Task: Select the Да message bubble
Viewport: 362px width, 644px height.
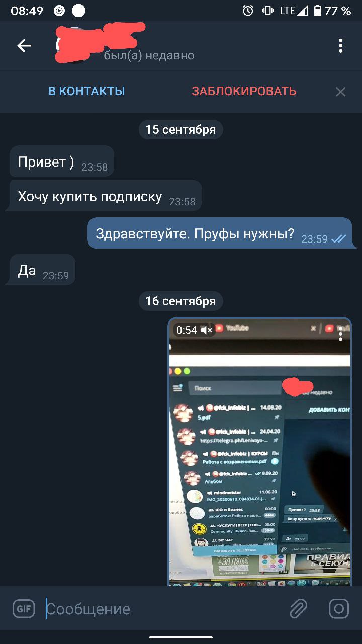Action: tap(41, 270)
